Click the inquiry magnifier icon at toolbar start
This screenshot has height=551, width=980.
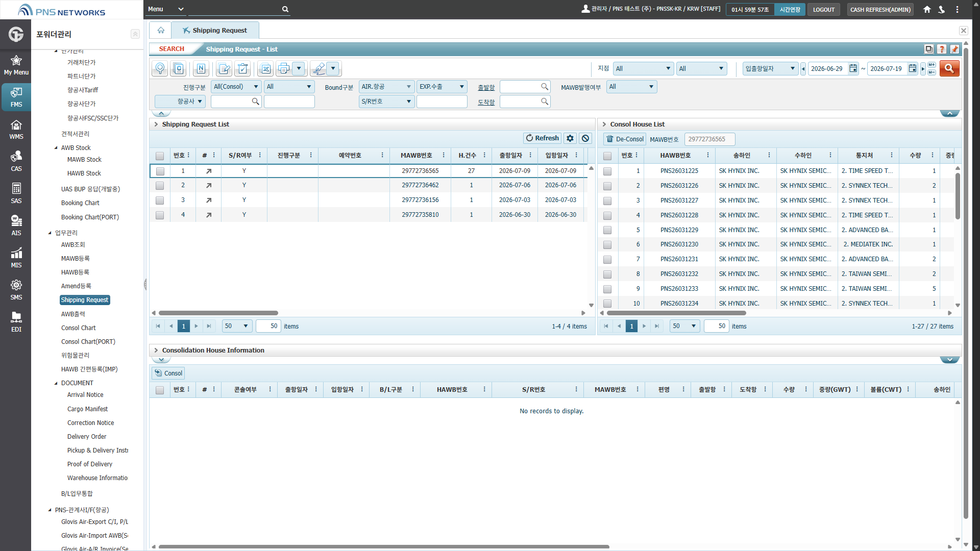point(160,68)
